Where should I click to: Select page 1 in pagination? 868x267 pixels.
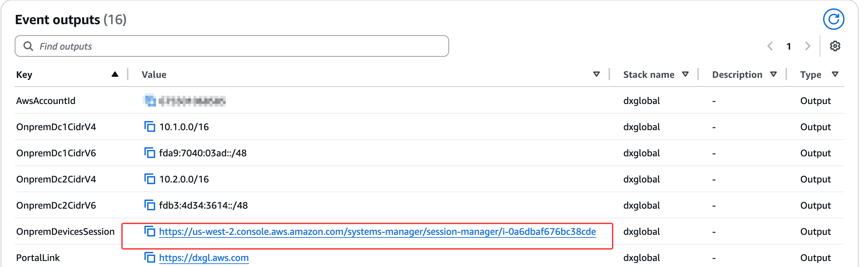tap(789, 46)
